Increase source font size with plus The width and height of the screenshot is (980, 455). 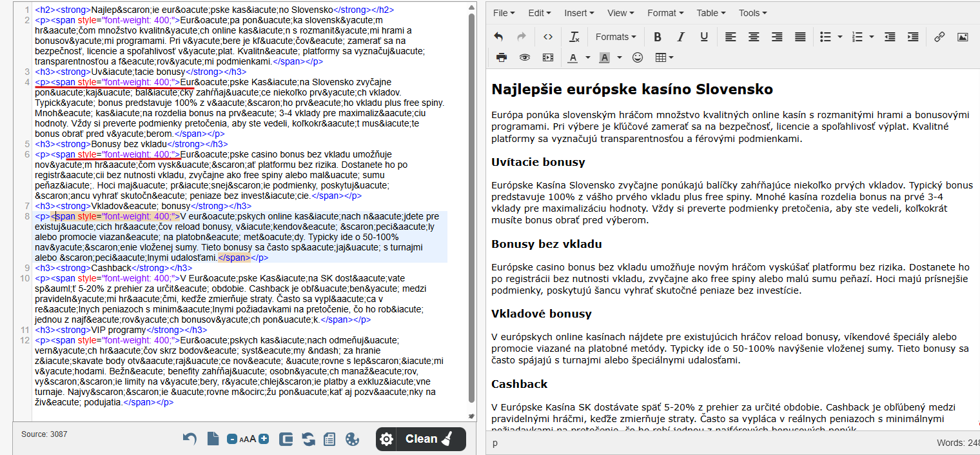pyautogui.click(x=264, y=440)
